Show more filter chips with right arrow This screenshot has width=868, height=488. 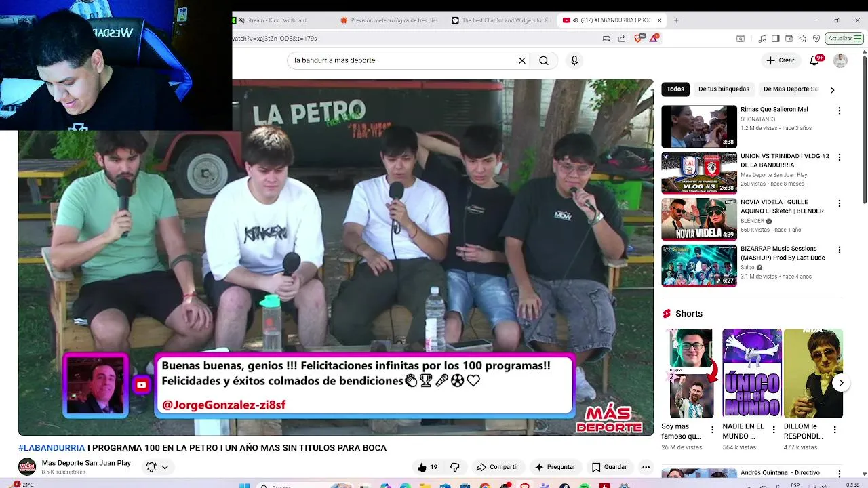(832, 89)
